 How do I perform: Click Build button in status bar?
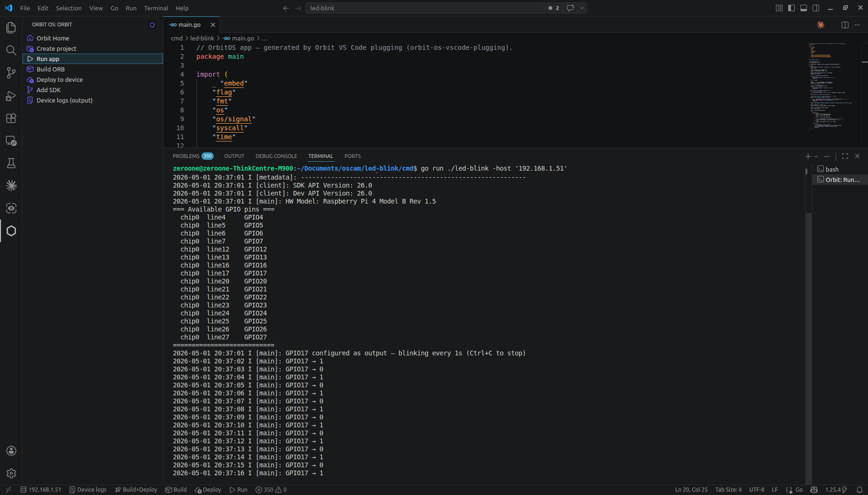click(176, 490)
